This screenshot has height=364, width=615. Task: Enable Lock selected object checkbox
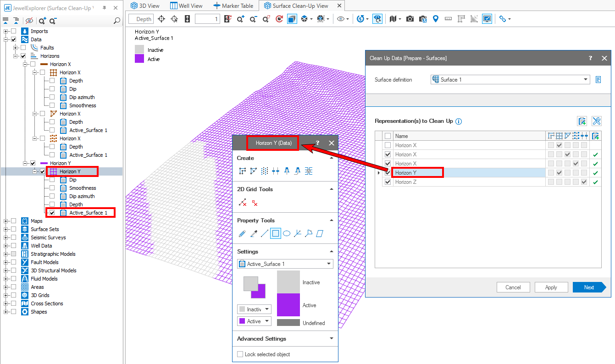click(x=240, y=354)
